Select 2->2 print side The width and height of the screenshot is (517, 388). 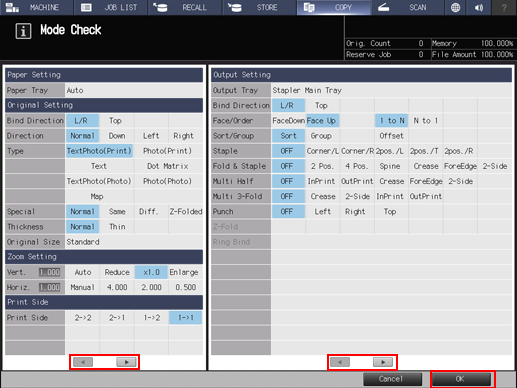83,318
